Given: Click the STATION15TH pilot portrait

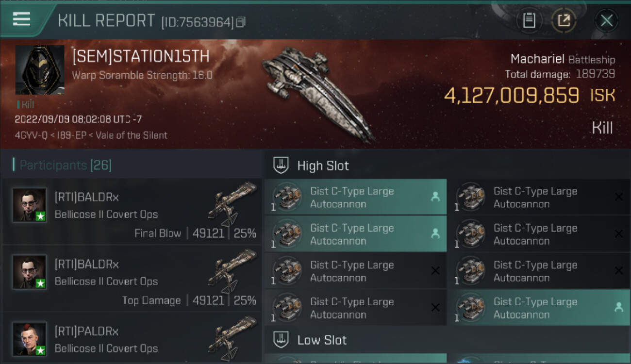Looking at the screenshot, I should pos(40,70).
